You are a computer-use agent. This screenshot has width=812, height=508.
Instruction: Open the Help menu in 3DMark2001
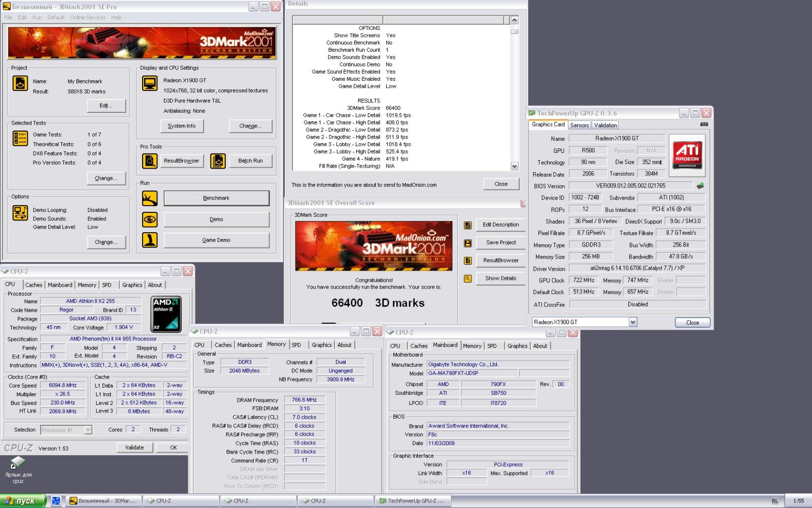coord(116,17)
